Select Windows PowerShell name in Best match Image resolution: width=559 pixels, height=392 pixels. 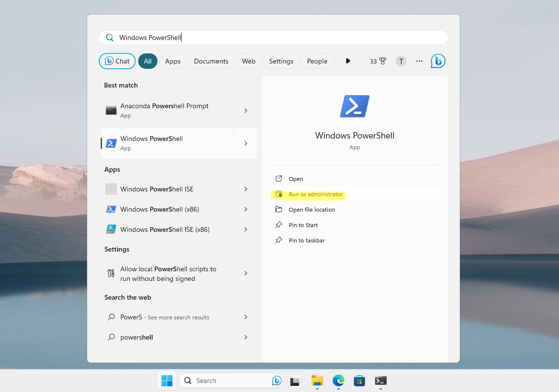click(x=152, y=139)
